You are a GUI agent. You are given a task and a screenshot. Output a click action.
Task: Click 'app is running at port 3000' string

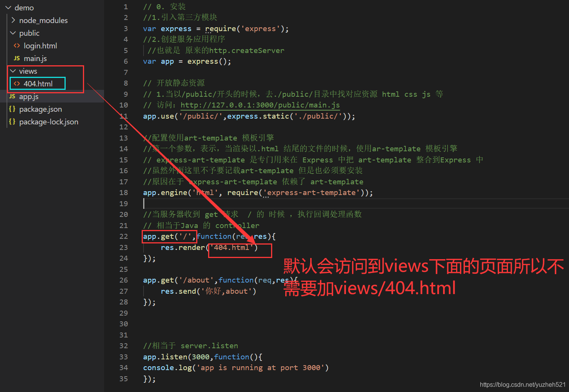tap(260, 368)
